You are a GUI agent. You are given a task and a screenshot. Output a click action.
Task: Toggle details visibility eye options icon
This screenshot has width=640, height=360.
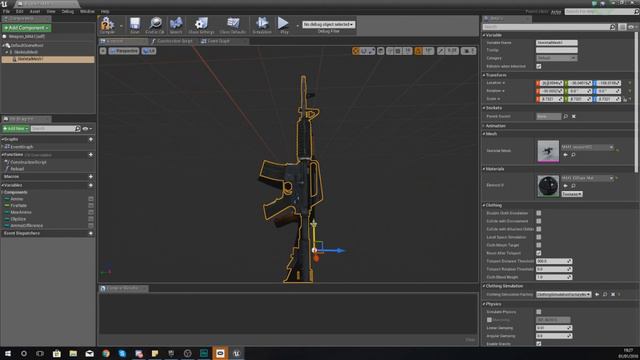click(632, 27)
